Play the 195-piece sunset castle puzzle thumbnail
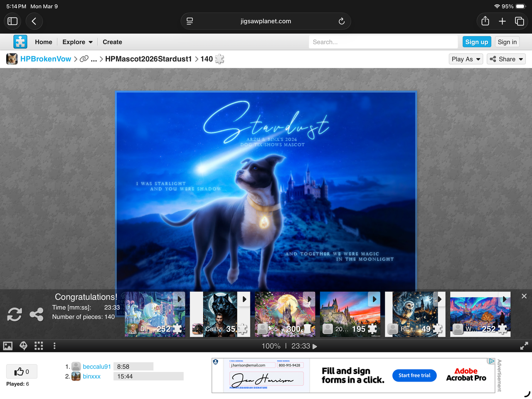 point(350,314)
